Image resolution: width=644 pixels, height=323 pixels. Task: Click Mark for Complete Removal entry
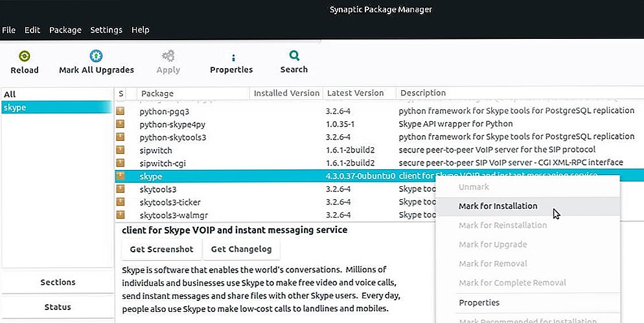527,283
